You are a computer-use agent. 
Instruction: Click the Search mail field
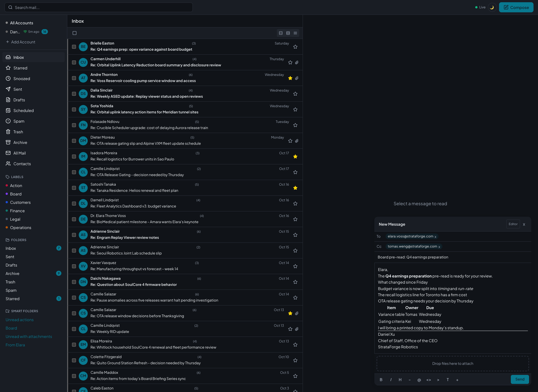[x=99, y=7]
